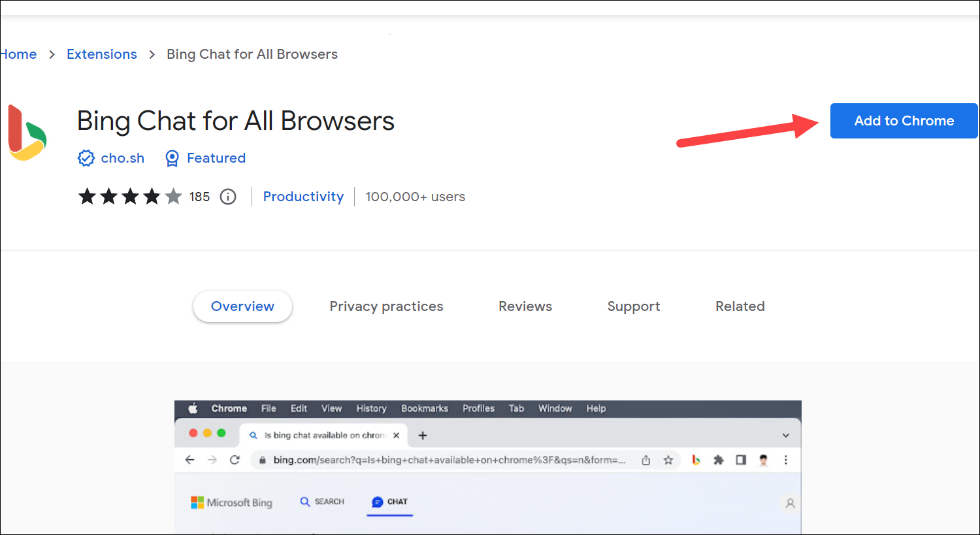This screenshot has height=535, width=980.
Task: Click the reload icon in preview browser
Action: (x=235, y=460)
